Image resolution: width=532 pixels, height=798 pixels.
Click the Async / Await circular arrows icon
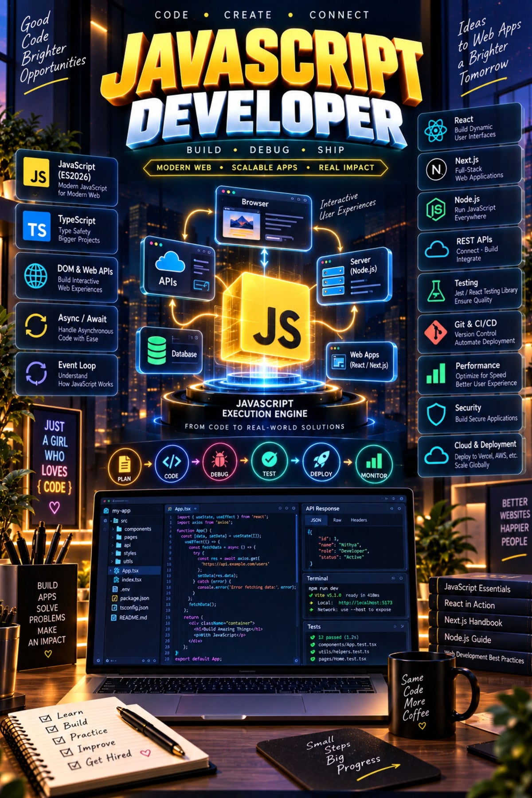pyautogui.click(x=36, y=325)
